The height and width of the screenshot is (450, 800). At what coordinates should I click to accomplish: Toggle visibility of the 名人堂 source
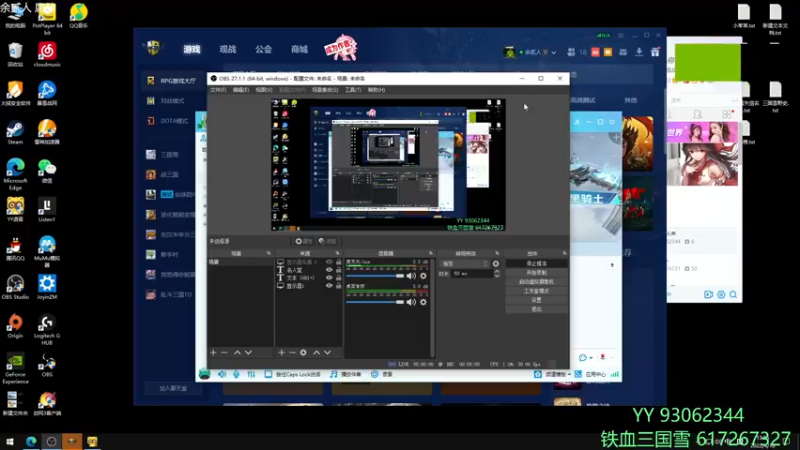(x=329, y=270)
